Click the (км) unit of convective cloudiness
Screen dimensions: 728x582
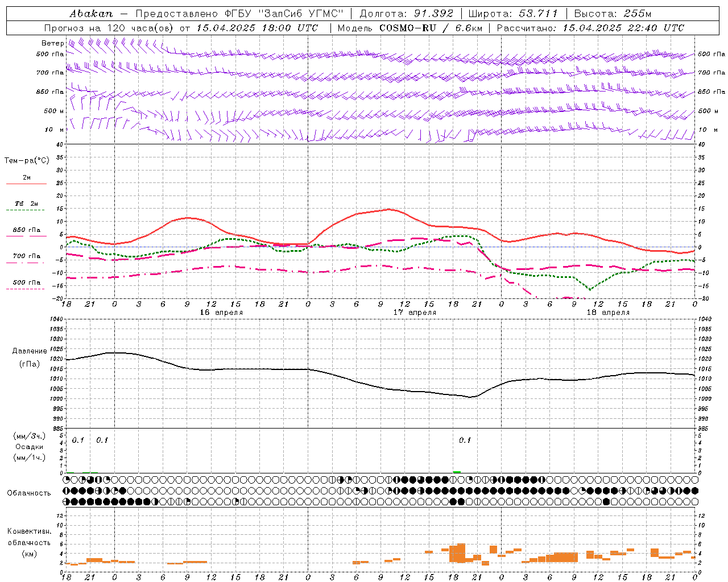click(30, 554)
